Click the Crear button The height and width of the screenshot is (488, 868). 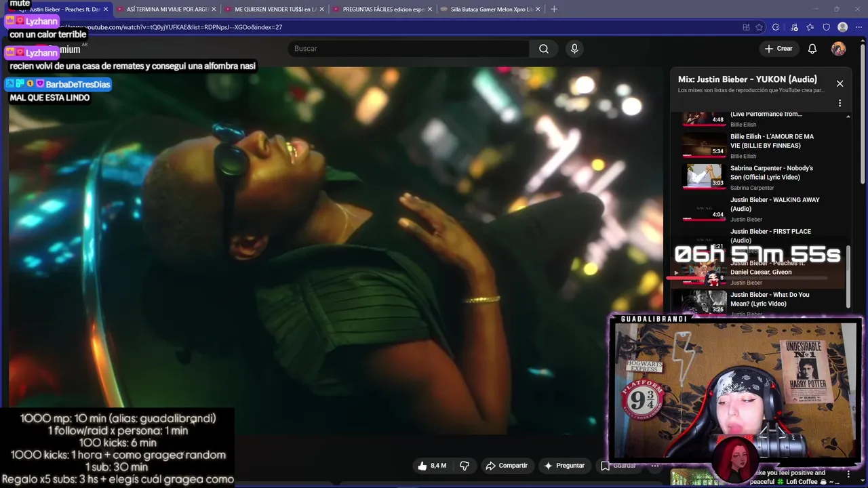click(x=778, y=49)
